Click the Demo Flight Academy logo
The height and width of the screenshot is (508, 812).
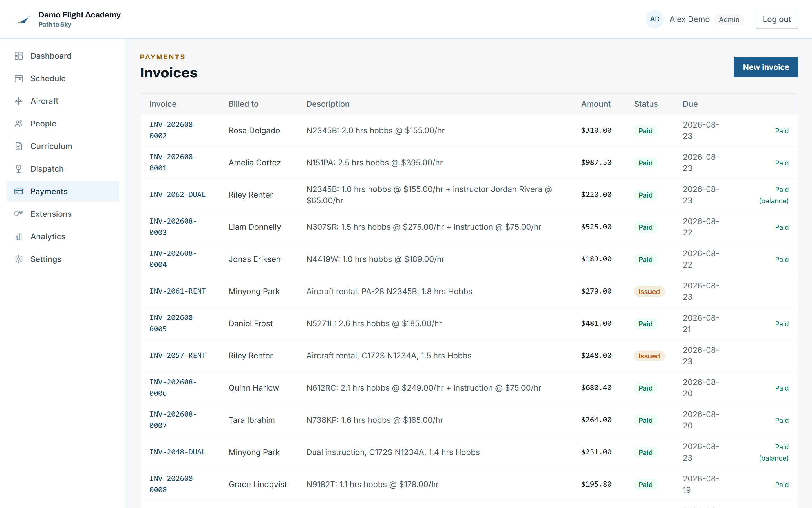23,19
